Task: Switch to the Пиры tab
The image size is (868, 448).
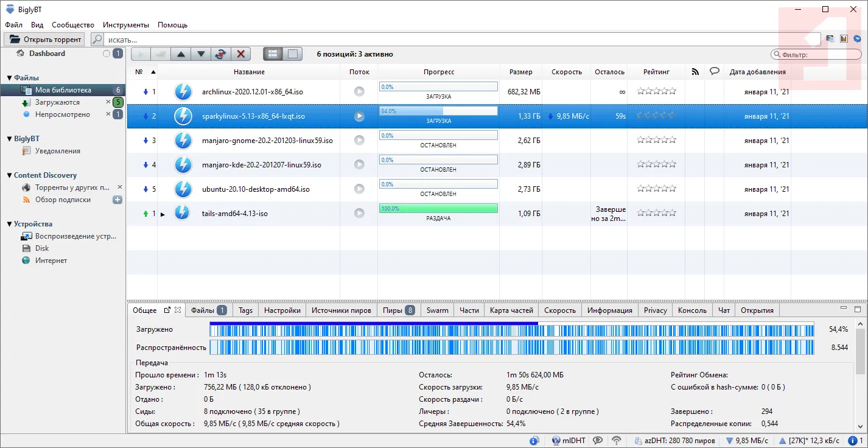Action: coord(392,310)
